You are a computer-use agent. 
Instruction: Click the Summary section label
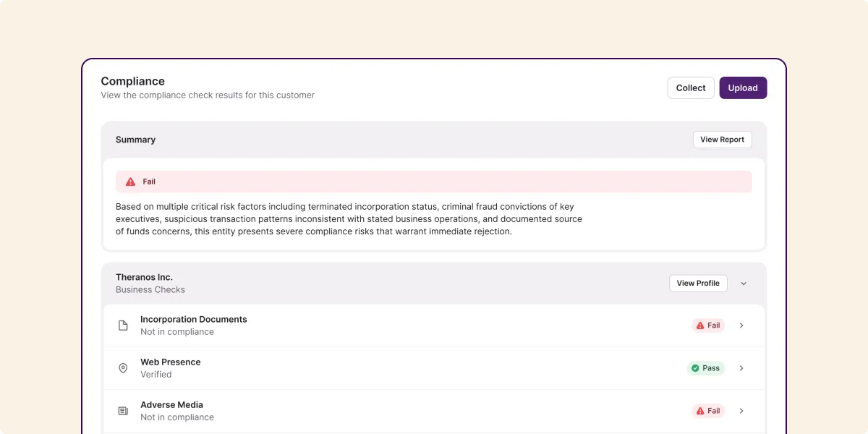pos(135,140)
